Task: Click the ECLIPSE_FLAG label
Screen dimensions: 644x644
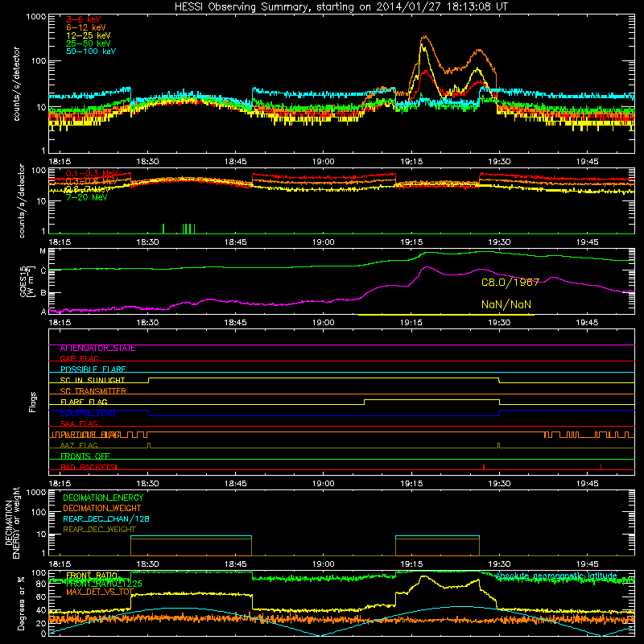Action: [x=88, y=413]
